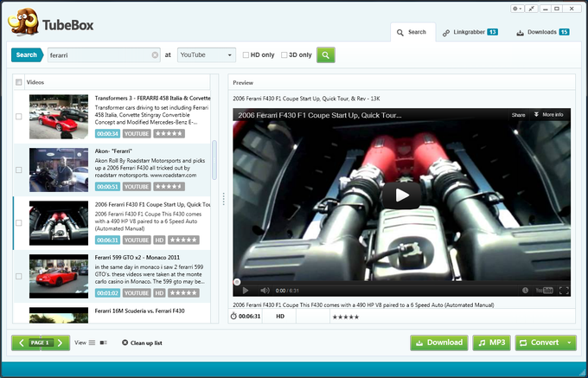This screenshot has height=378, width=588.
Task: Select the F430 engine thumbnail in list
Action: (59, 223)
